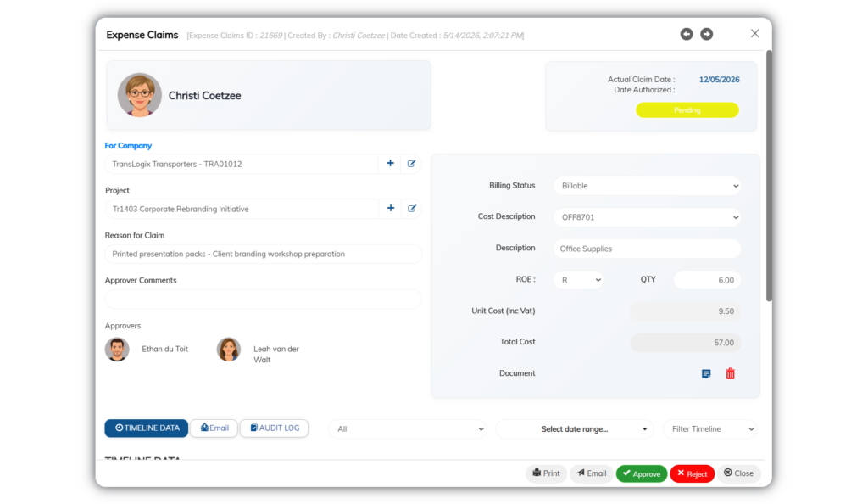The image size is (868, 504).
Task: Close the Expense Claims dialog with X
Action: tap(754, 34)
